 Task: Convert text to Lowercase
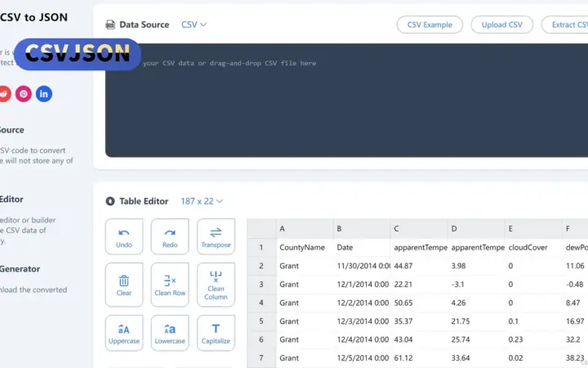[x=170, y=333]
